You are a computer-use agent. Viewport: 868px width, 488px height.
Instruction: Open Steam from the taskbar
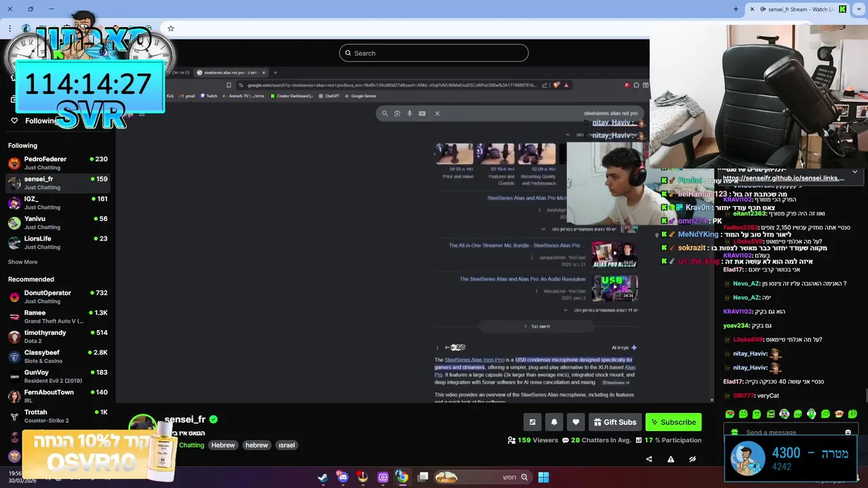pyautogui.click(x=323, y=477)
